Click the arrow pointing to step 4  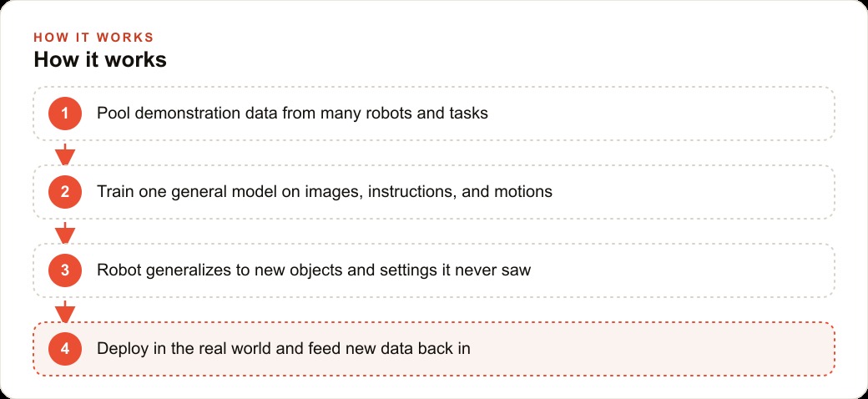(x=65, y=311)
